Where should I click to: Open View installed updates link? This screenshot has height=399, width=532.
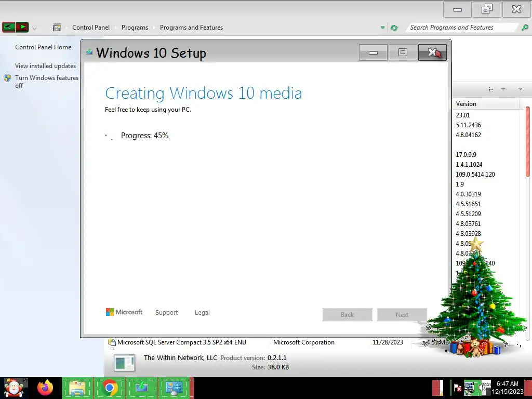click(46, 66)
